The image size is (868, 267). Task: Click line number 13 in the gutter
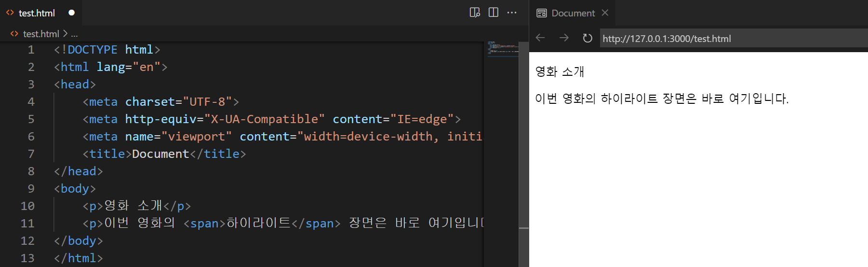(x=27, y=258)
